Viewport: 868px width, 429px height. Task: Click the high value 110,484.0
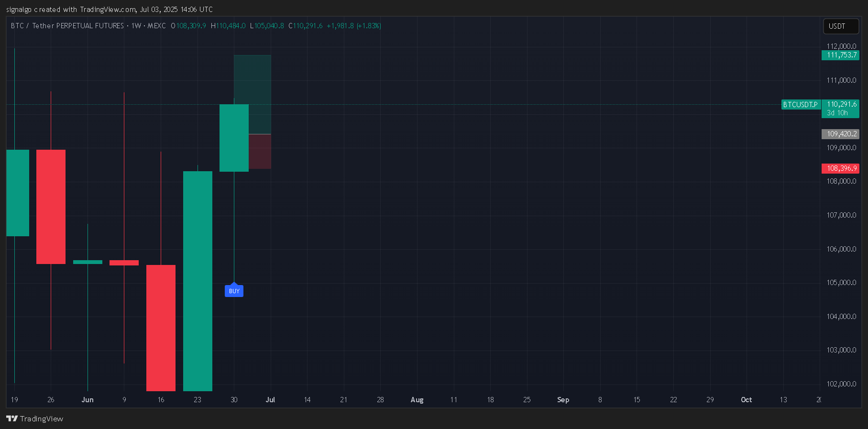(231, 26)
